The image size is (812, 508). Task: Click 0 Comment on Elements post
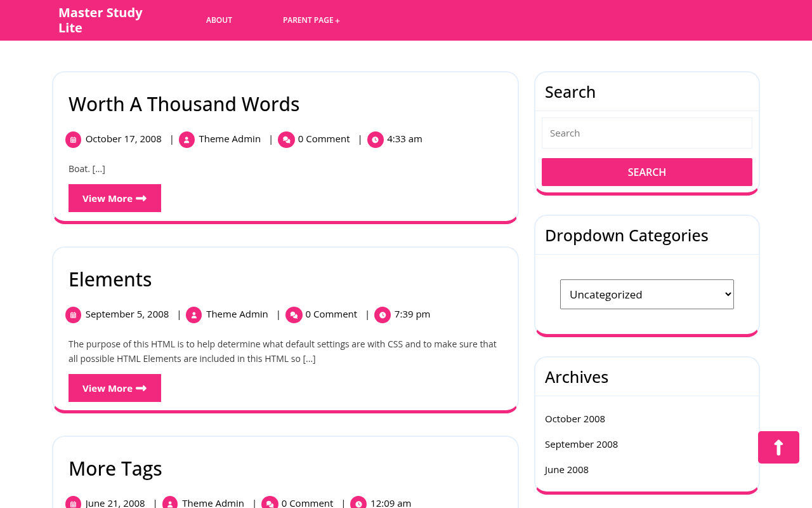tap(331, 314)
